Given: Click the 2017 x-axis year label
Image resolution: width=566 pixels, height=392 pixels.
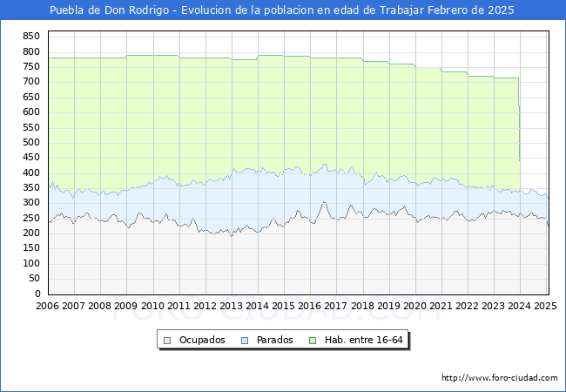Looking at the screenshot, I should pyautogui.click(x=336, y=306).
